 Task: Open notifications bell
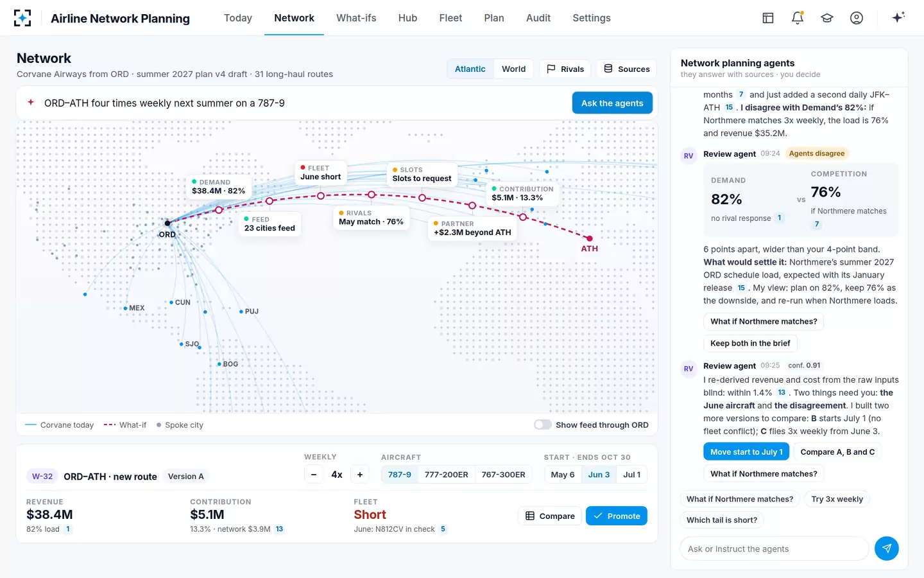coord(798,18)
